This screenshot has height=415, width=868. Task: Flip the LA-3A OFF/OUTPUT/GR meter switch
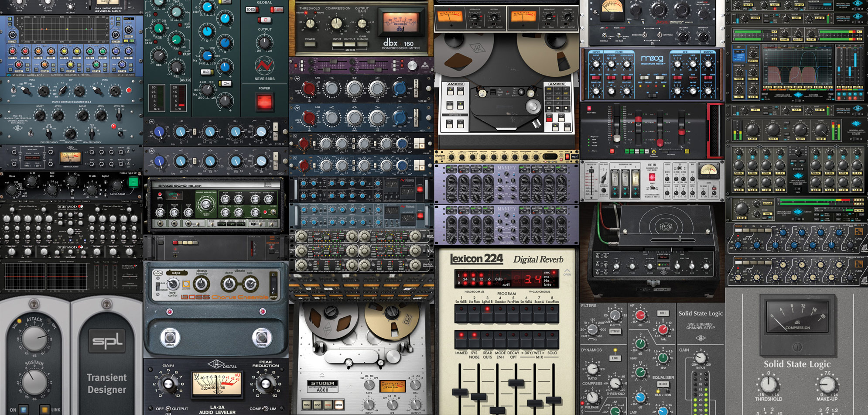[x=168, y=409]
